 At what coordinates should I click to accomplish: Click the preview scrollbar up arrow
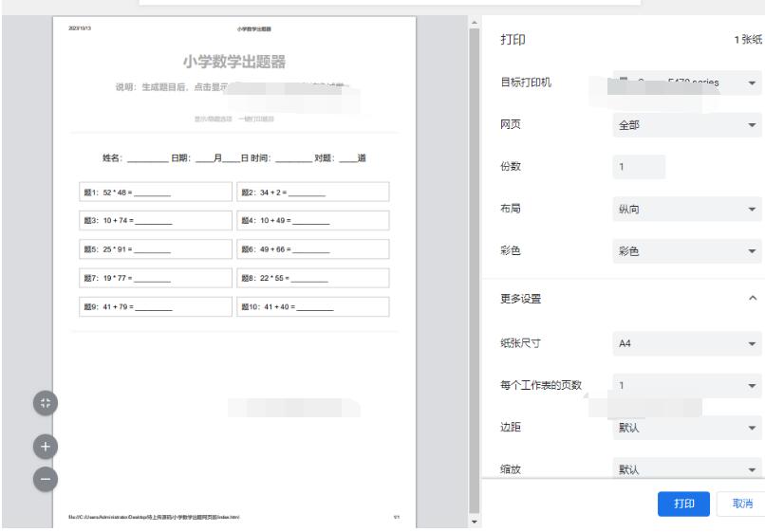point(476,21)
